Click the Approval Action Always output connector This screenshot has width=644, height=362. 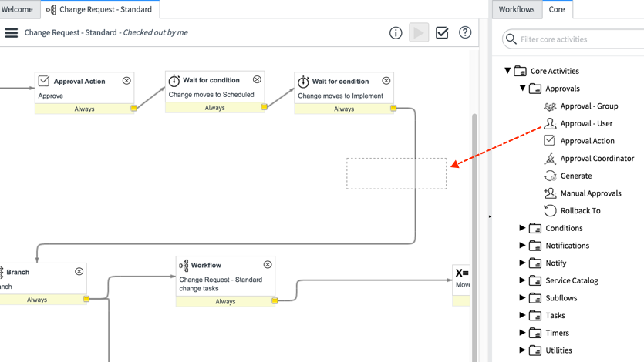pyautogui.click(x=134, y=109)
